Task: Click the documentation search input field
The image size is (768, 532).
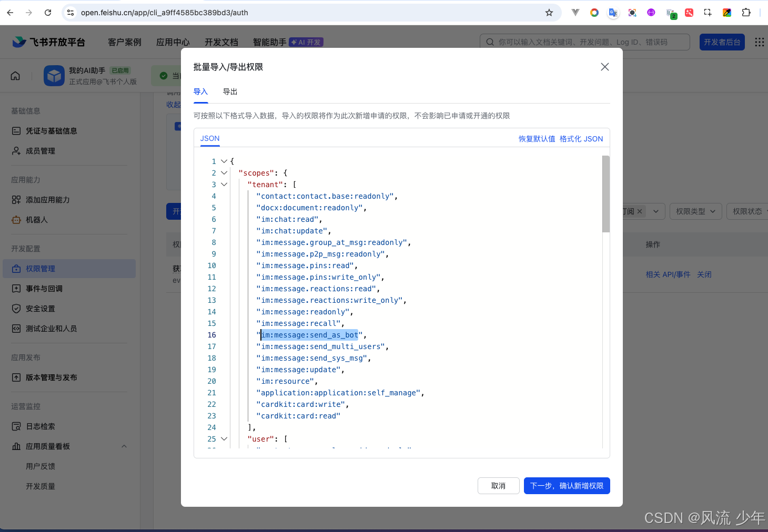Action: click(589, 42)
